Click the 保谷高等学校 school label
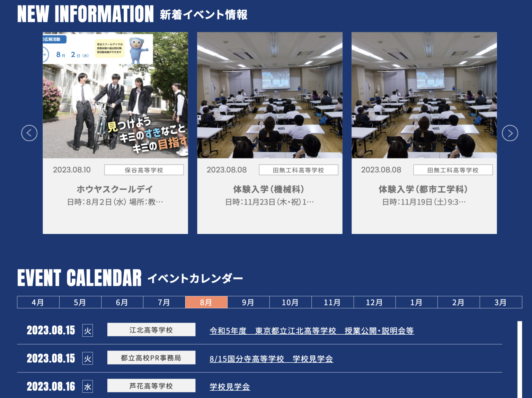Viewport: 532px width, 398px height. click(144, 170)
